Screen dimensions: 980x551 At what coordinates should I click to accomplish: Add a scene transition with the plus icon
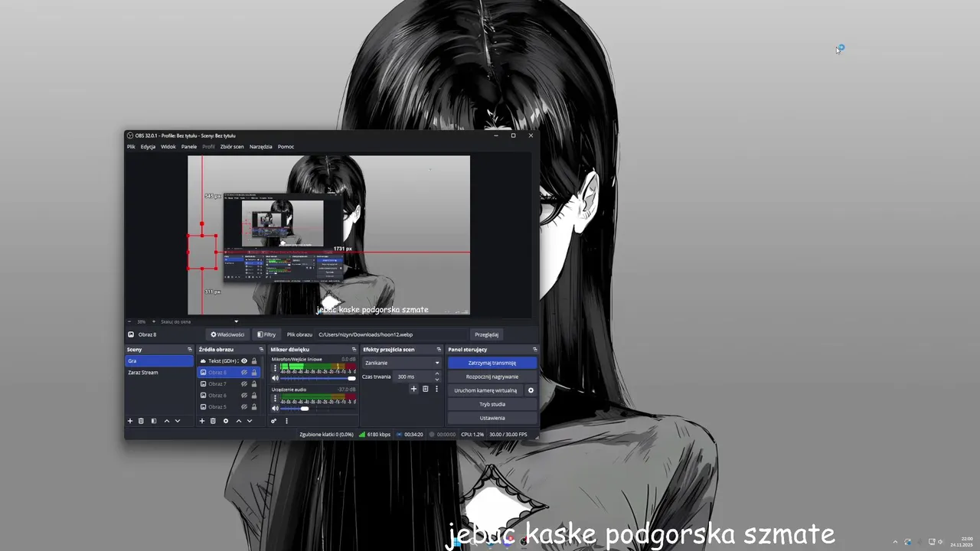(x=414, y=389)
